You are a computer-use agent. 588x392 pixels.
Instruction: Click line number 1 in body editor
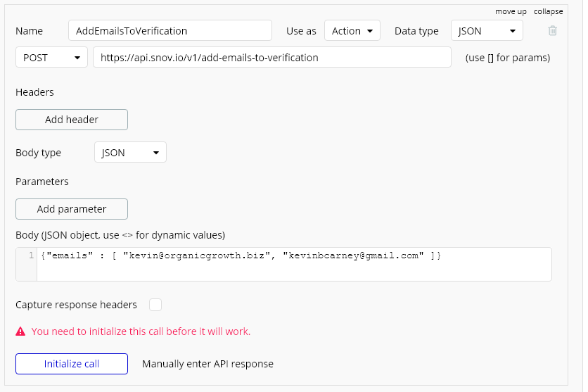coord(31,255)
